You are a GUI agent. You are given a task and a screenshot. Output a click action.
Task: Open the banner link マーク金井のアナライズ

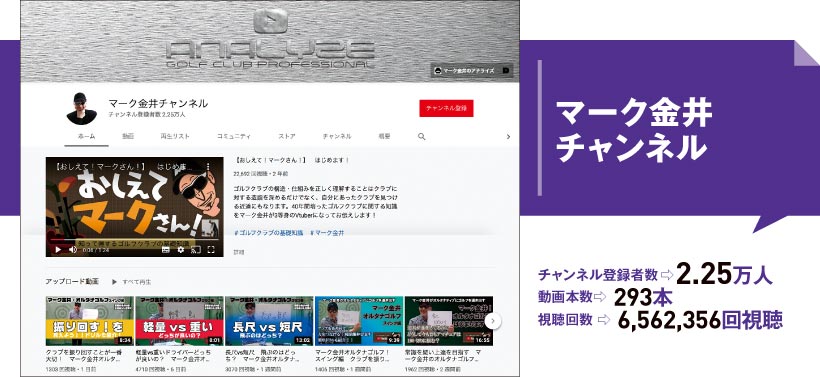coord(472,70)
